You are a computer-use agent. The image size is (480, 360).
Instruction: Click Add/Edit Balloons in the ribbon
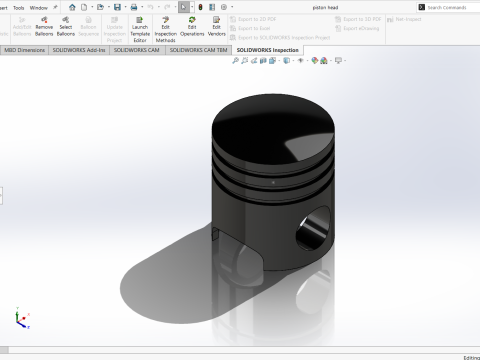coord(22,26)
